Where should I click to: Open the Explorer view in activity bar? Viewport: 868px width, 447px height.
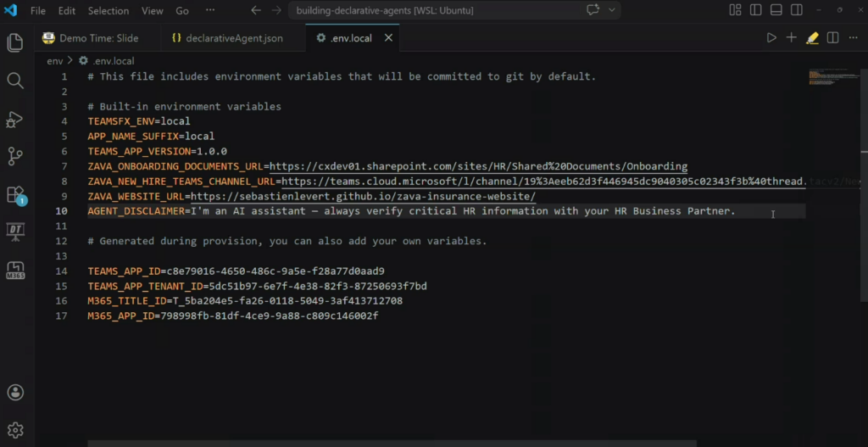[14, 42]
